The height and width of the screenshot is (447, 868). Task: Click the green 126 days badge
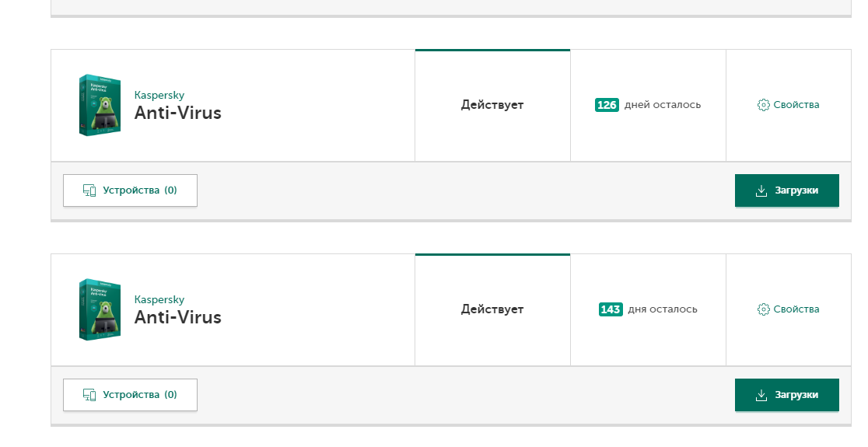point(607,105)
